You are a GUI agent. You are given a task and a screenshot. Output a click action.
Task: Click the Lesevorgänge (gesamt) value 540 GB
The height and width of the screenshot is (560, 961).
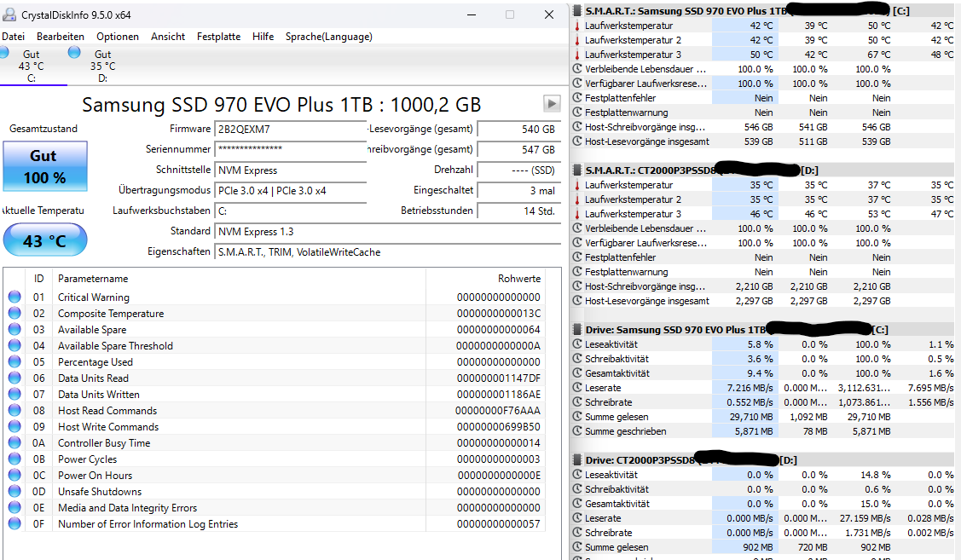[518, 130]
